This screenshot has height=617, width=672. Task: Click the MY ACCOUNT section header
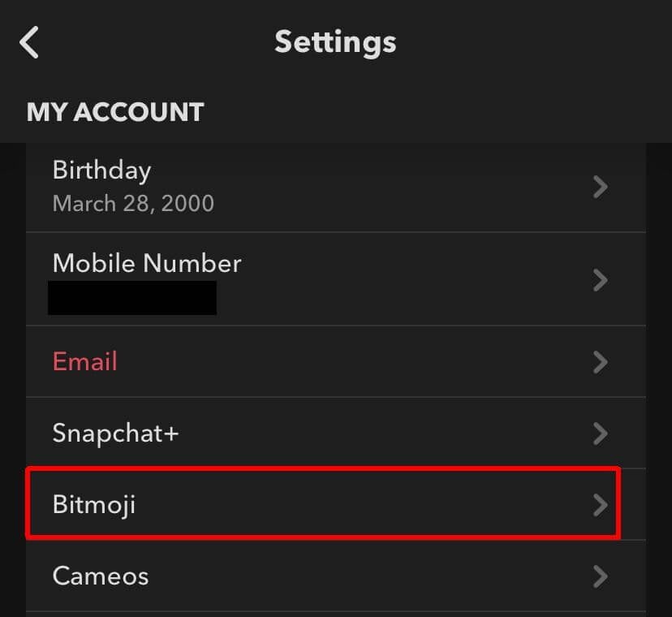click(x=115, y=112)
